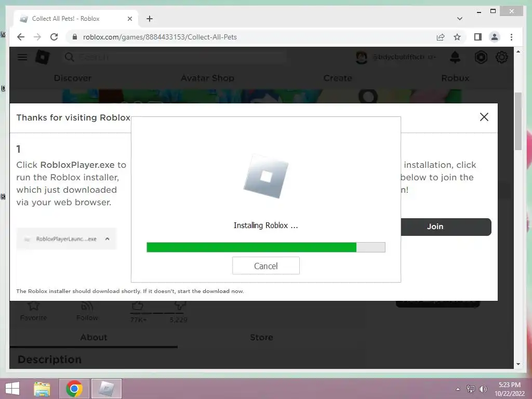
Task: Minimize the Chrome window
Action: (478, 11)
